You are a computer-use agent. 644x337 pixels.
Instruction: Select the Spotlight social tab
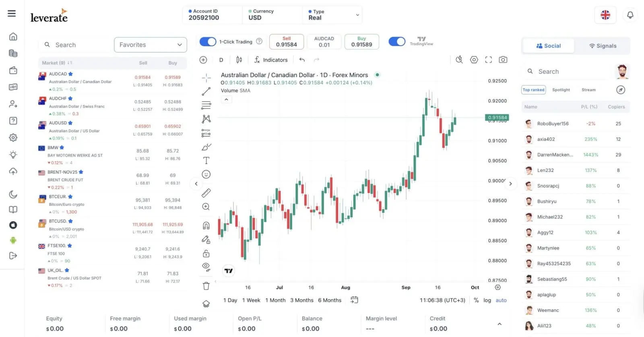pos(561,90)
